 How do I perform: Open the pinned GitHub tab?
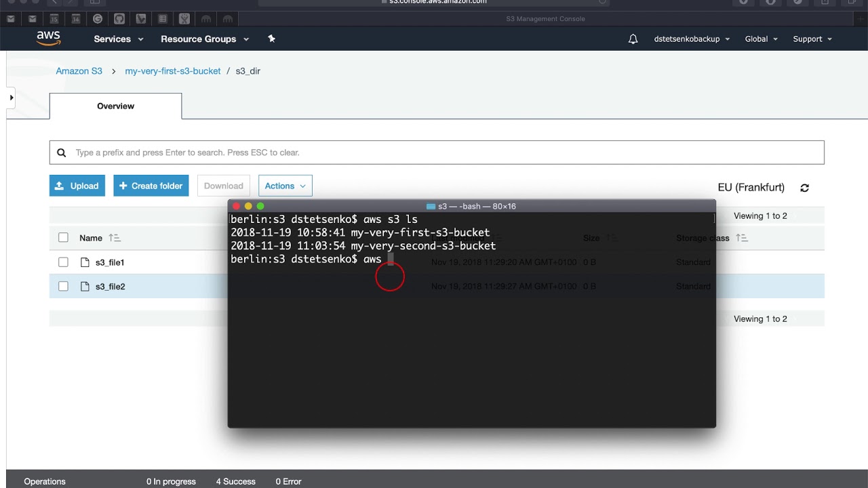coord(119,19)
